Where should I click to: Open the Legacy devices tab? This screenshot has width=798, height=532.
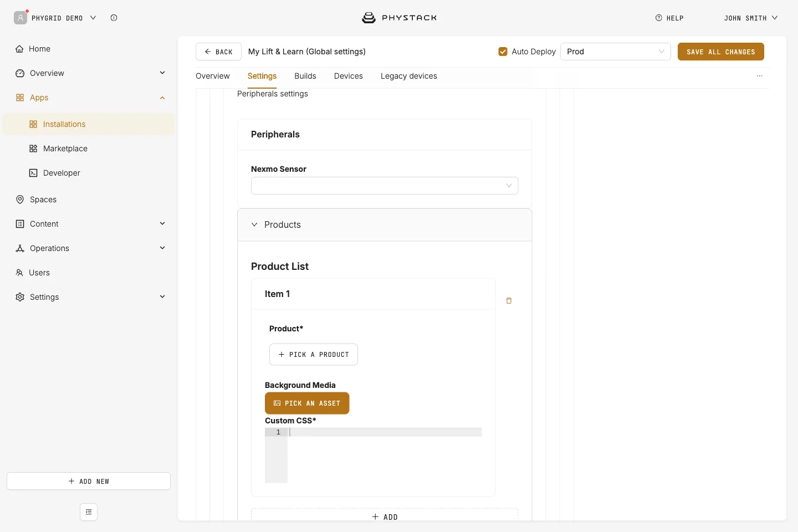coord(409,76)
